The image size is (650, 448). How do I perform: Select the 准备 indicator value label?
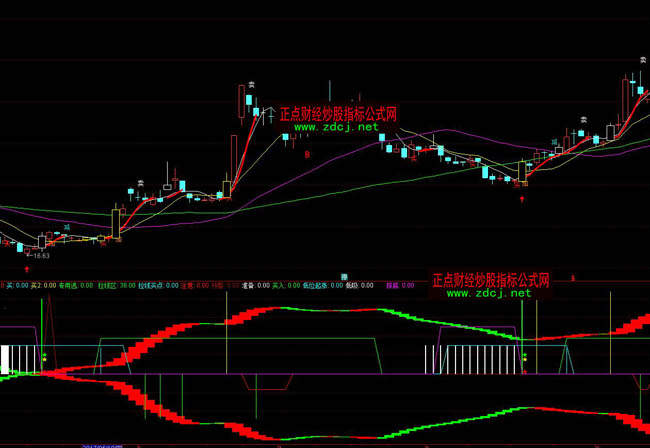[256, 285]
